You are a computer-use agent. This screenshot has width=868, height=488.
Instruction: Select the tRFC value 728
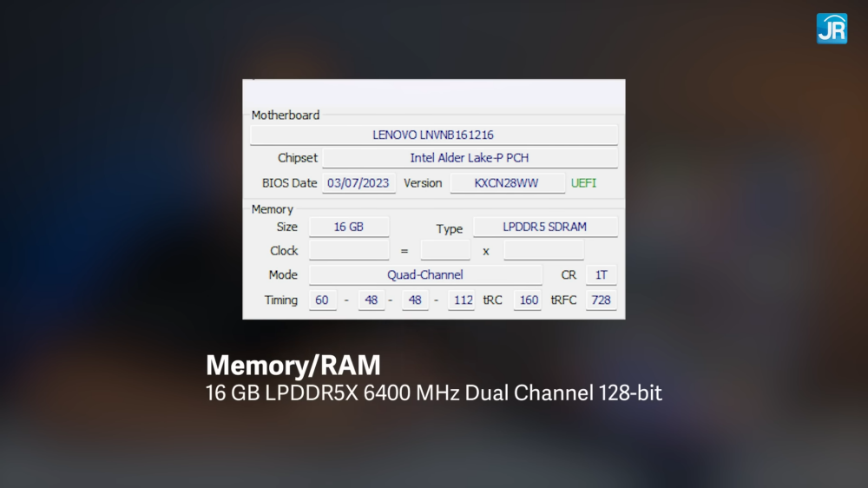[602, 300]
